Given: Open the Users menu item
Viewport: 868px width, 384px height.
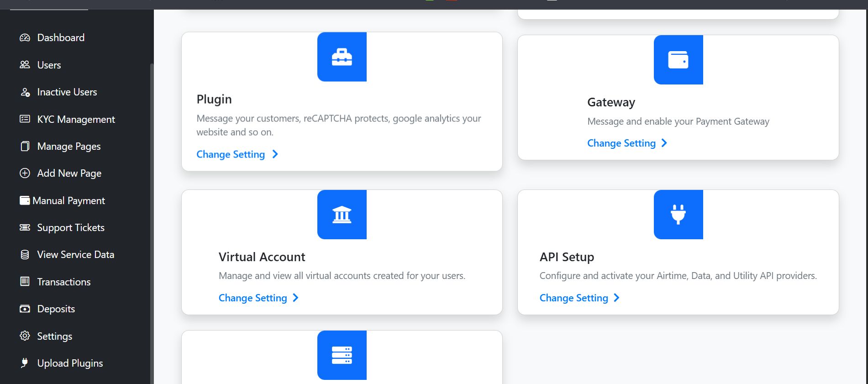Looking at the screenshot, I should click(x=49, y=65).
